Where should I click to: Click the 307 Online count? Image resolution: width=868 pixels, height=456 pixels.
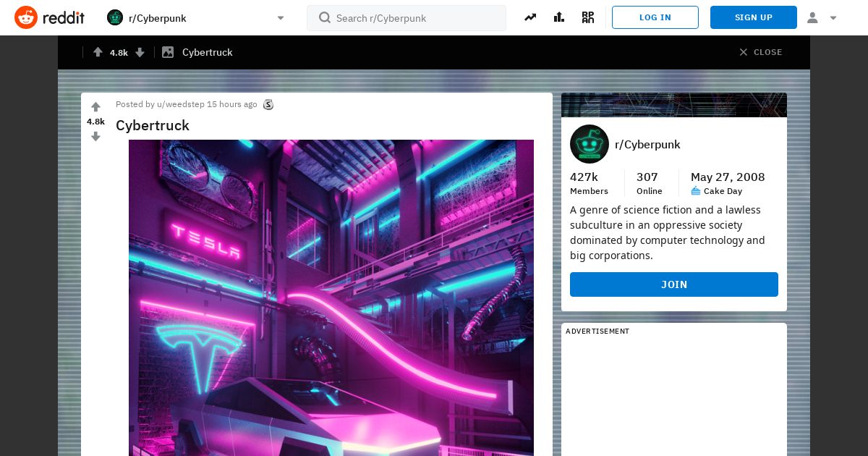coord(650,183)
